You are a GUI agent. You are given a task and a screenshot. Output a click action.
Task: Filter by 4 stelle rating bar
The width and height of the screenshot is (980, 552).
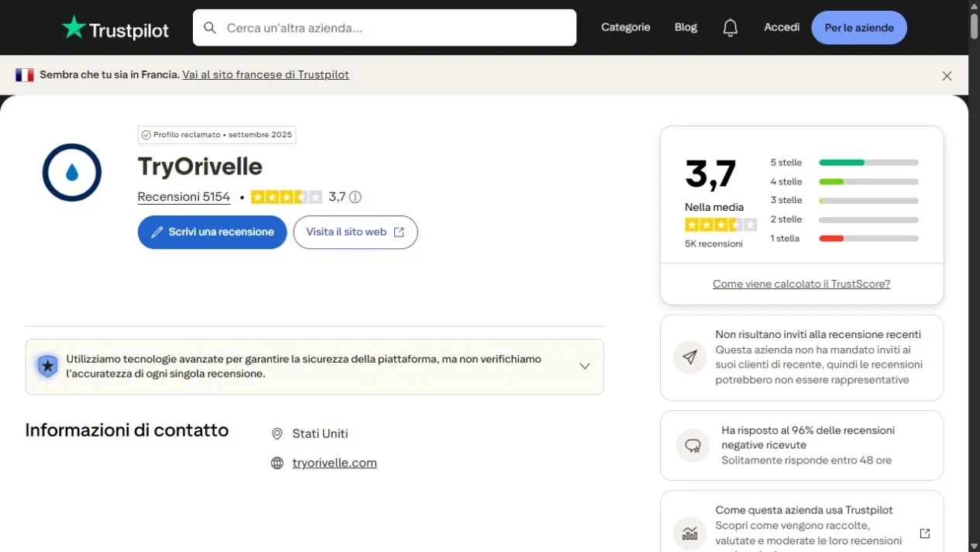click(x=868, y=181)
